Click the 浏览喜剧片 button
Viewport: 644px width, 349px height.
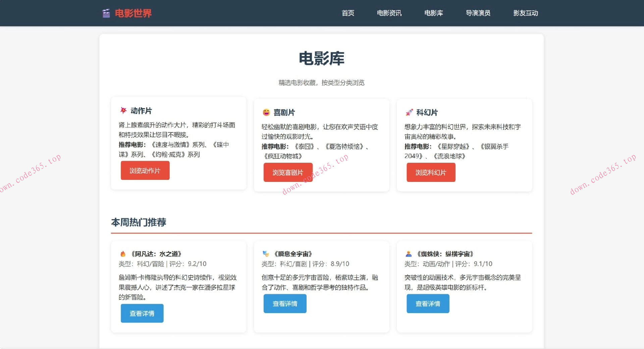pyautogui.click(x=288, y=172)
